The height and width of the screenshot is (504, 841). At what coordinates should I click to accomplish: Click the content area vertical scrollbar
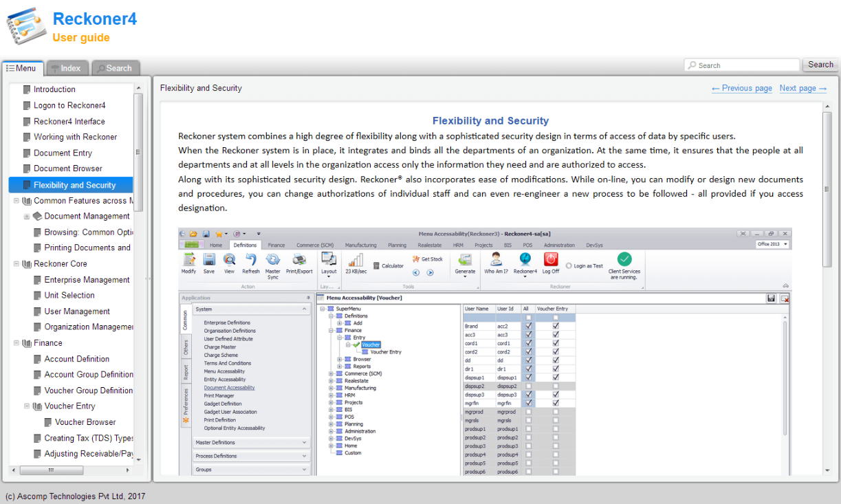[x=827, y=190]
